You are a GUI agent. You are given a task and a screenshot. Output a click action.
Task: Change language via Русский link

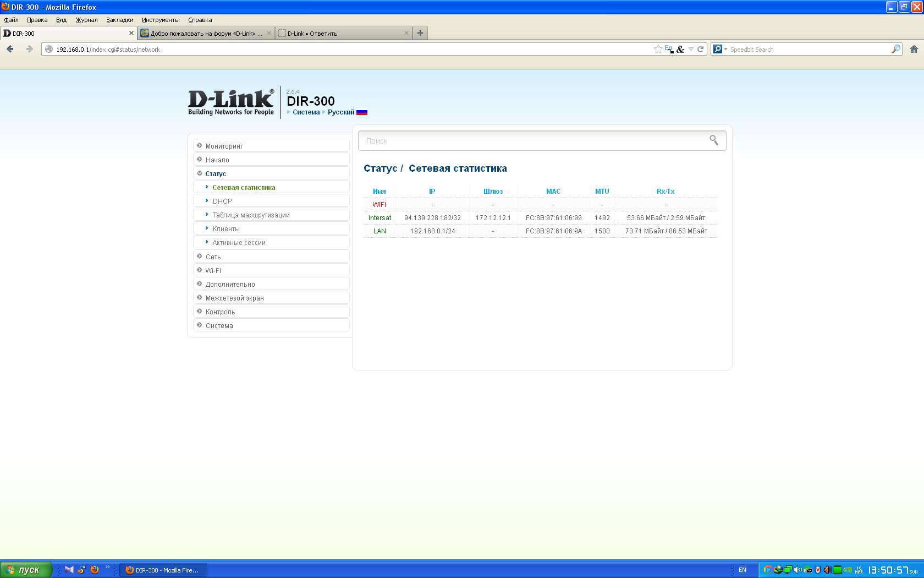(x=341, y=112)
